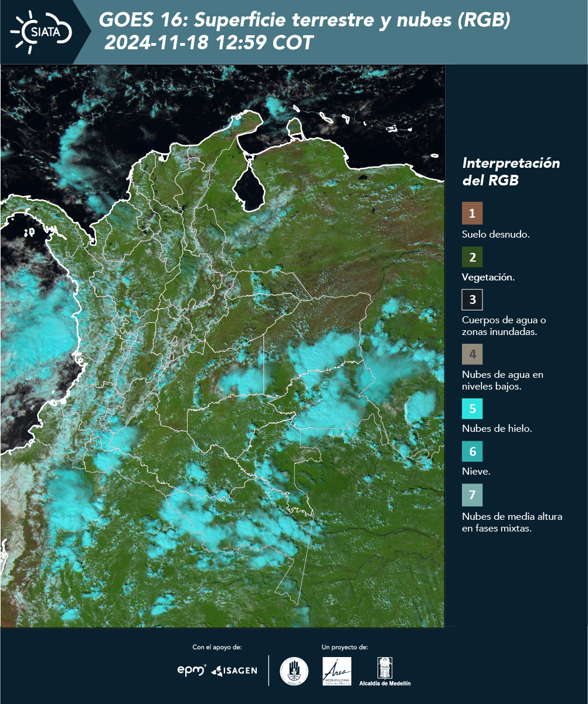This screenshot has height=704, width=588.
Task: Click 'Cuerpos de agua o zonas inundadas.' label
Action: (504, 326)
